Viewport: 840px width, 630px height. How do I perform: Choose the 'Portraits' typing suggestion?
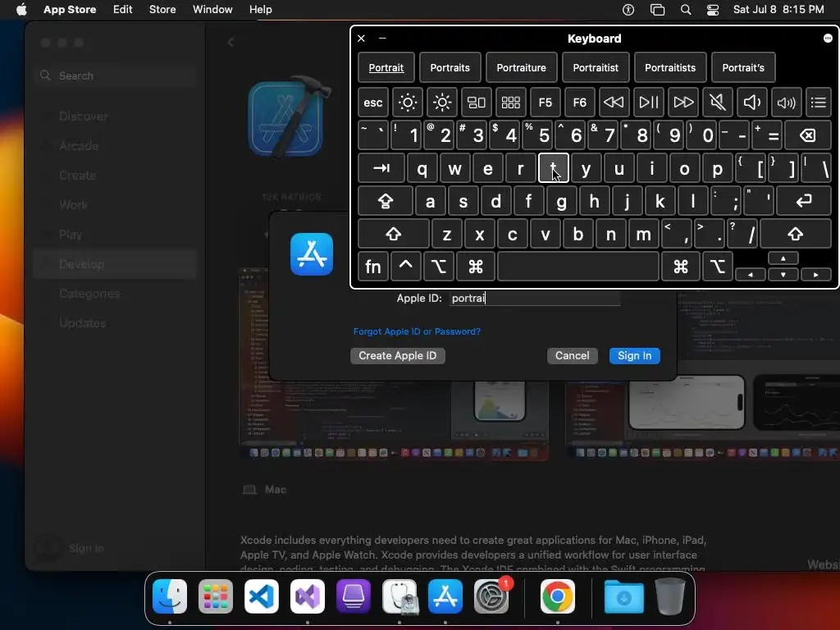coord(450,68)
